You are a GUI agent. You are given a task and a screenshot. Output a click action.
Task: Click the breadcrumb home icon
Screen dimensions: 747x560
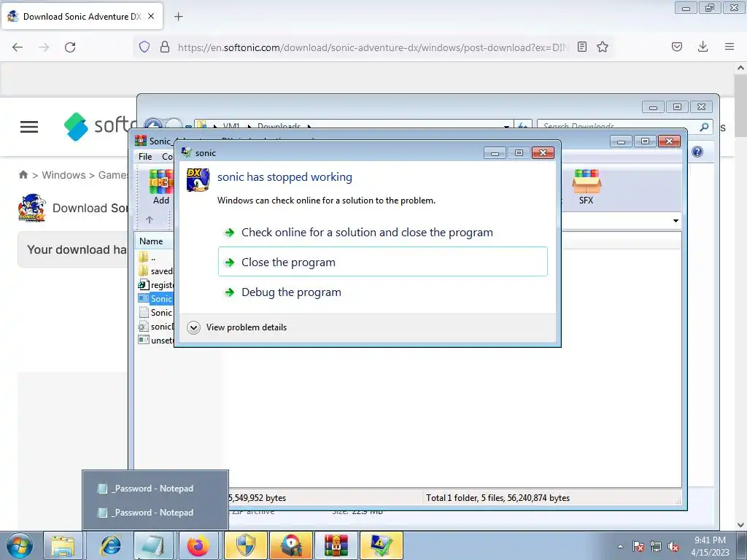coord(23,175)
